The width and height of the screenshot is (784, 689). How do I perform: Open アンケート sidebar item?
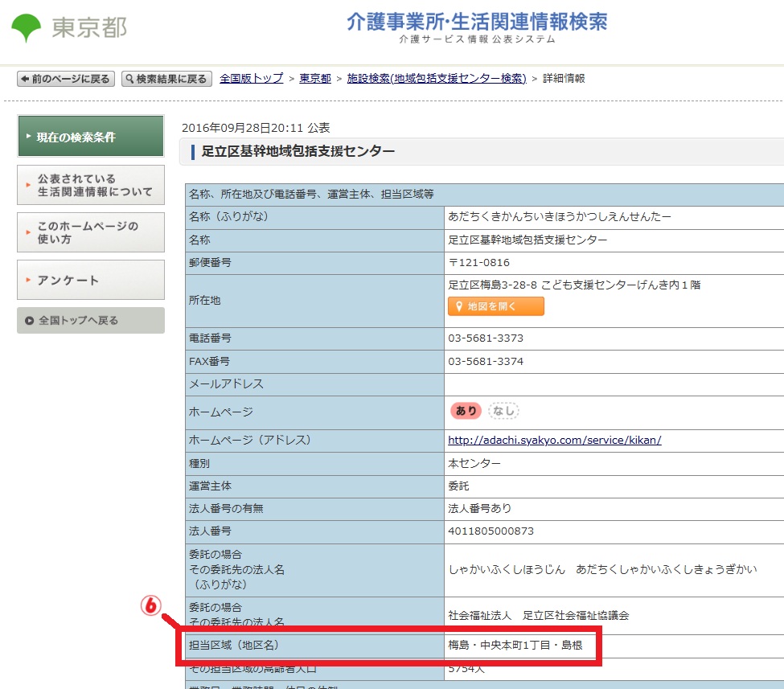tap(91, 280)
